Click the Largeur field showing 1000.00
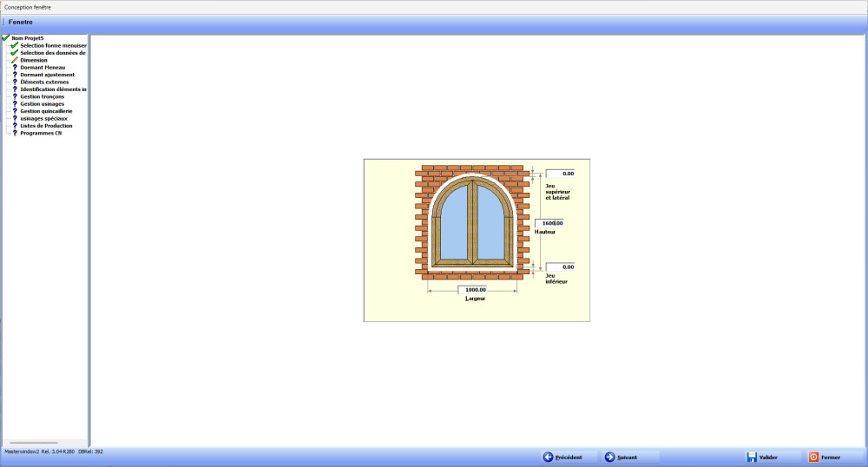This screenshot has height=467, width=868. [472, 289]
